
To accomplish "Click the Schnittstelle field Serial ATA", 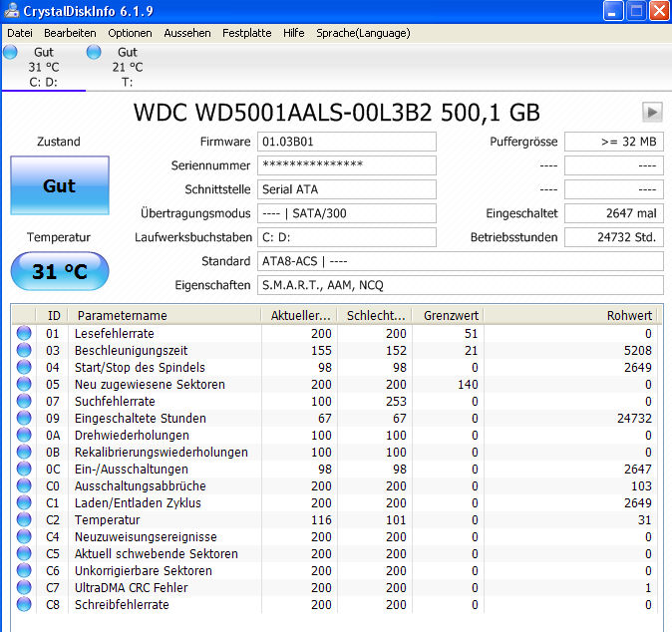I will tap(347, 189).
